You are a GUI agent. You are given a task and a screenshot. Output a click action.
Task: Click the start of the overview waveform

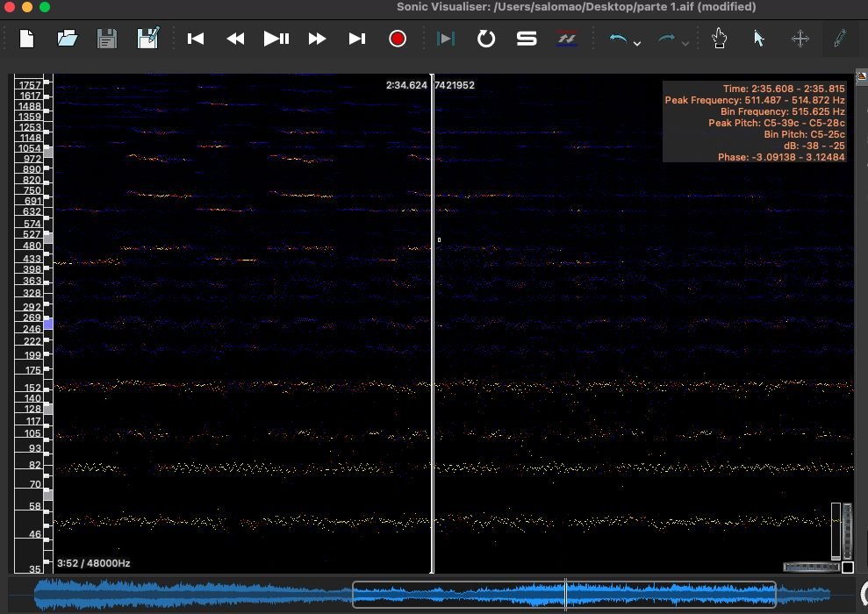(x=36, y=596)
